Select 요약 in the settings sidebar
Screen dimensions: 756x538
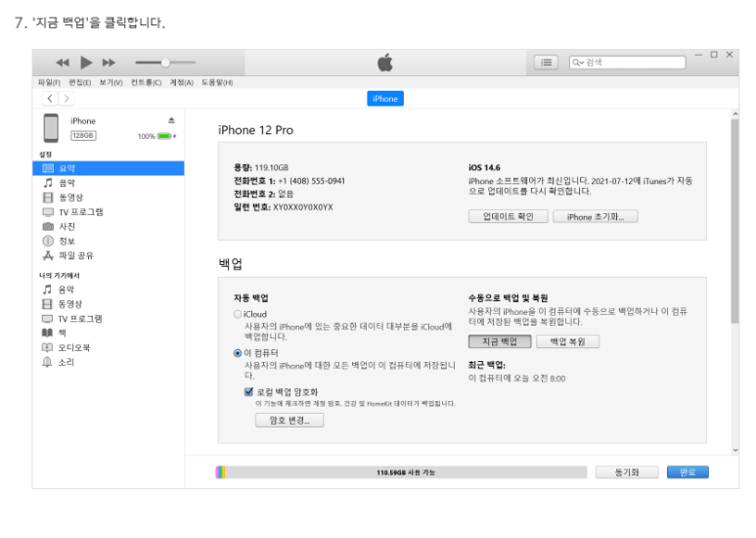coord(109,168)
